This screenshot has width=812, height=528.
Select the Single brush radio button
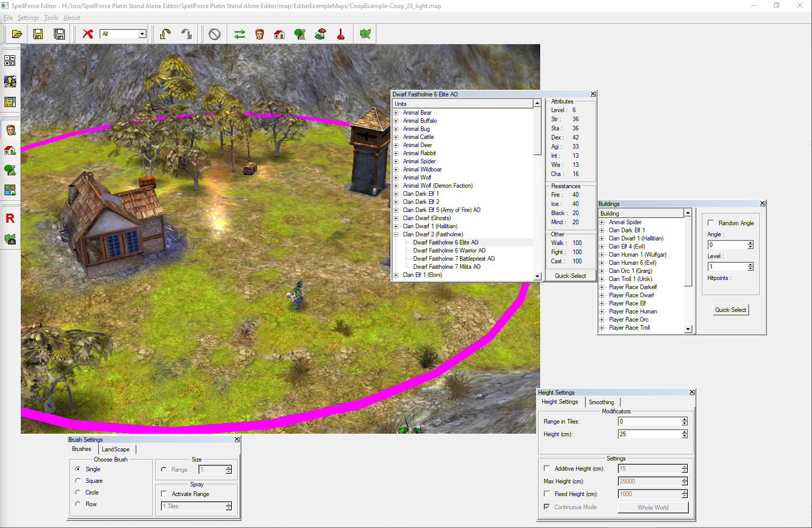coord(78,469)
